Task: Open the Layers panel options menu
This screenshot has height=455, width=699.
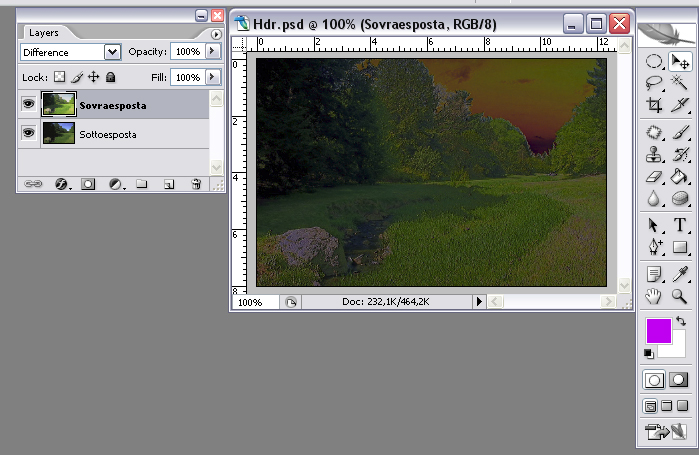Action: coord(216,34)
